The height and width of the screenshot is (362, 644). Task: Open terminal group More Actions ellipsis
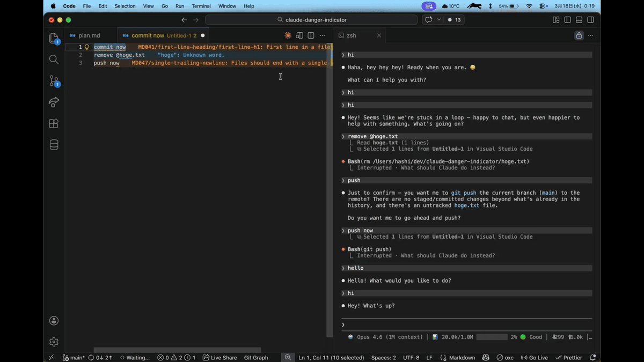[590, 35]
